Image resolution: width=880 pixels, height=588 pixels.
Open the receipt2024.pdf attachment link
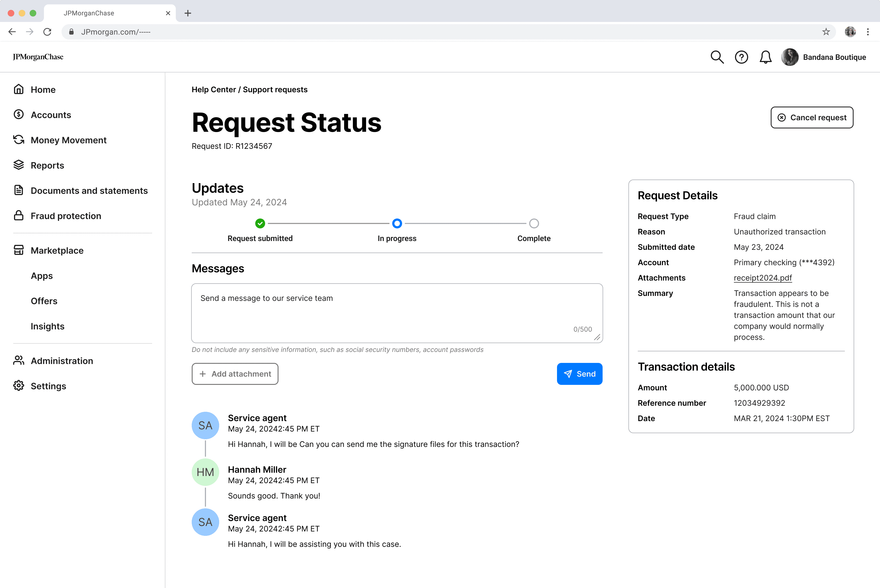tap(763, 278)
